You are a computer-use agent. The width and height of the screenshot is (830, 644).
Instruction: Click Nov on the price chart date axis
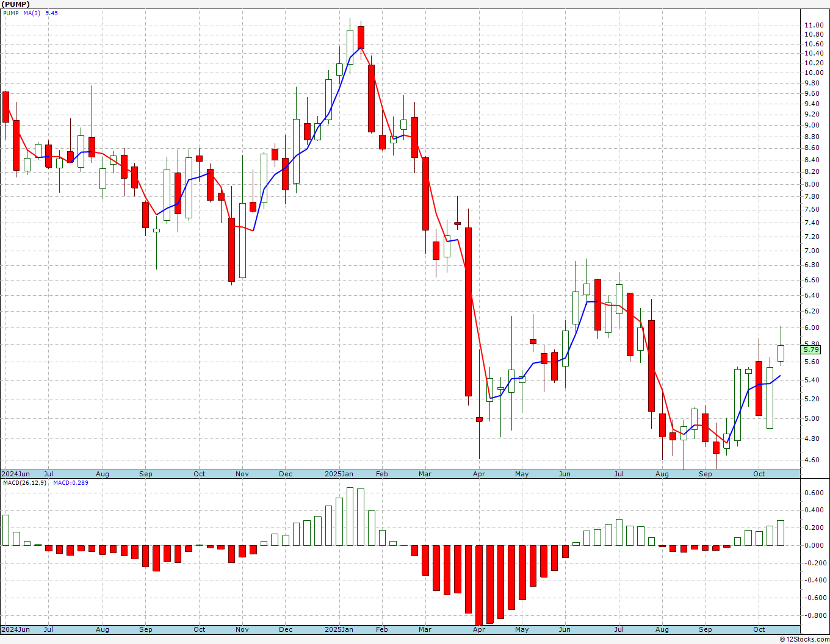click(x=242, y=474)
